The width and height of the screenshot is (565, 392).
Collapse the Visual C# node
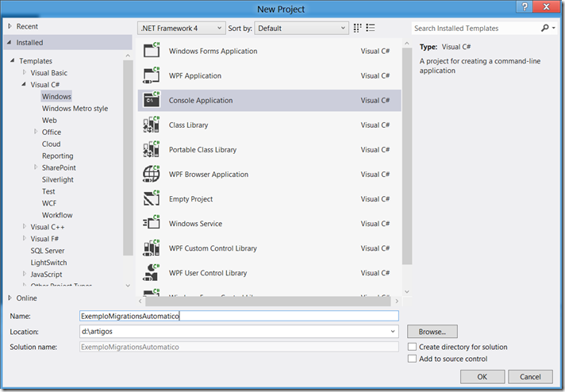coord(24,84)
